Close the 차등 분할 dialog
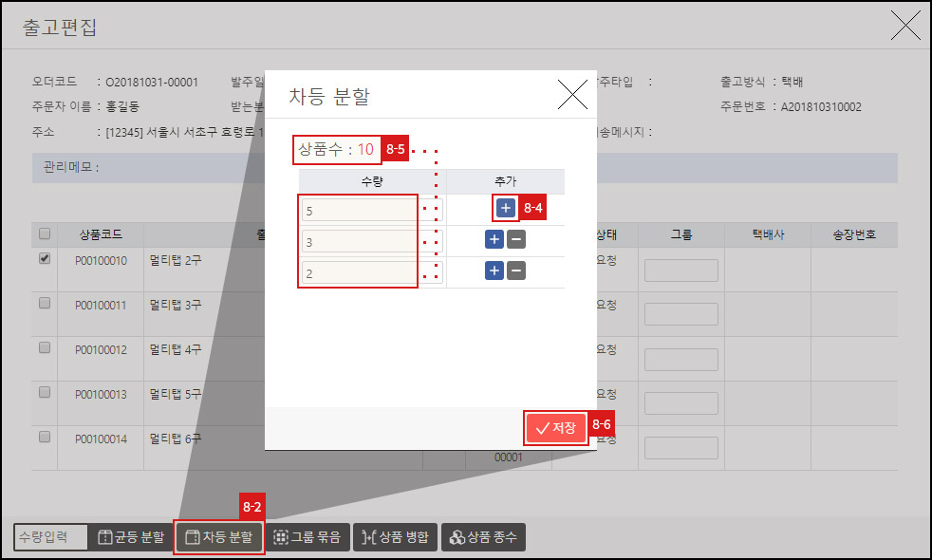 (x=573, y=94)
